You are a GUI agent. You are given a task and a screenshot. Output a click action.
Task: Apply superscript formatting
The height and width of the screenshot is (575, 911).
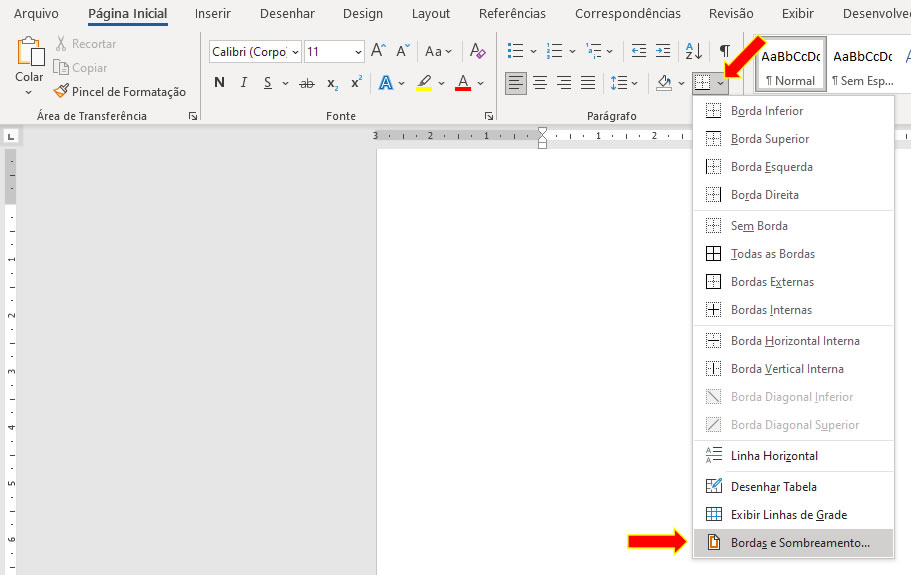pos(356,82)
